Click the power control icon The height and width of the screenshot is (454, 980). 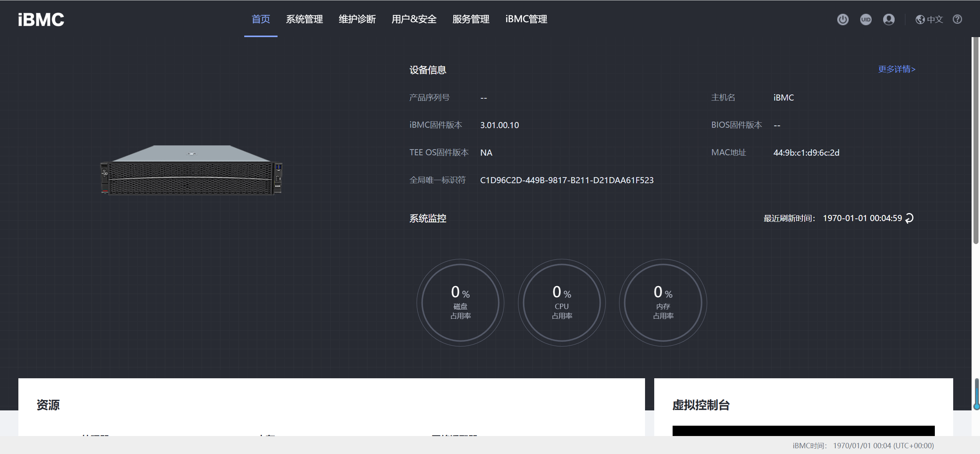(843, 20)
